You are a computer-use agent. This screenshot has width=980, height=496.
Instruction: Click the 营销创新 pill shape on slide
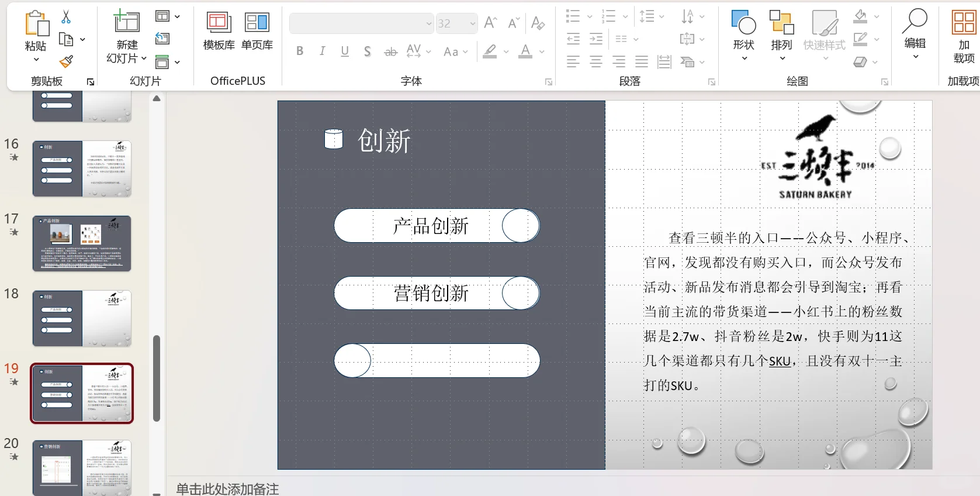pyautogui.click(x=437, y=293)
